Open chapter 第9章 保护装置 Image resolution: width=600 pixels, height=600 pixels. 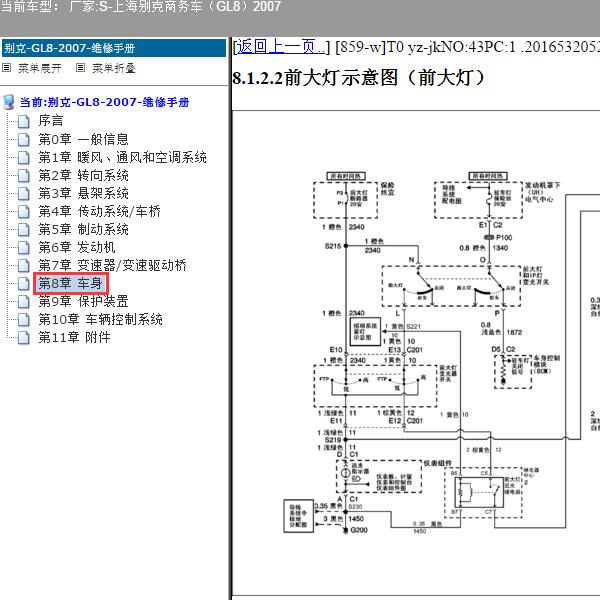click(x=83, y=302)
